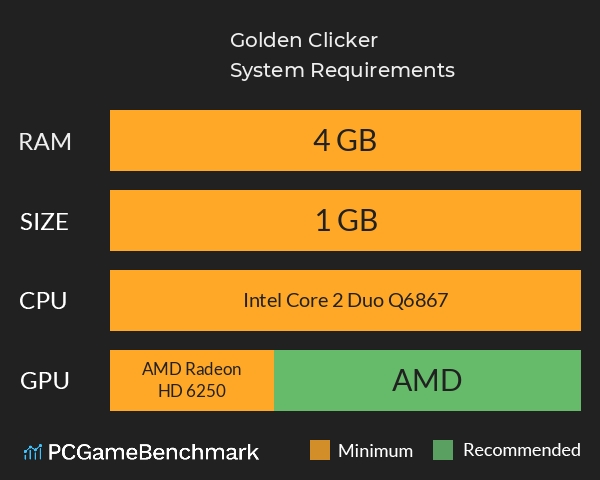This screenshot has width=600, height=480.
Task: Click the orange Minimum legend swatch
Action: coord(320,450)
